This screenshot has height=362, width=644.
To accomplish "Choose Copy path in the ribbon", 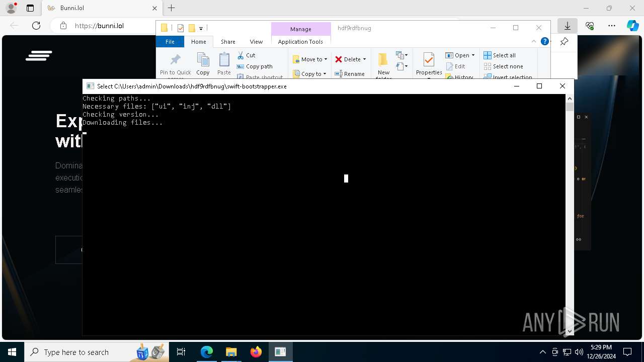I will click(x=255, y=66).
